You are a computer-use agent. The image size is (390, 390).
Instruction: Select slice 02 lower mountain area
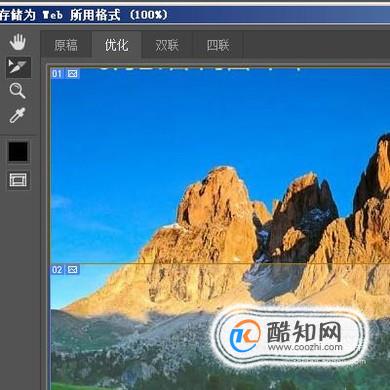point(220,327)
